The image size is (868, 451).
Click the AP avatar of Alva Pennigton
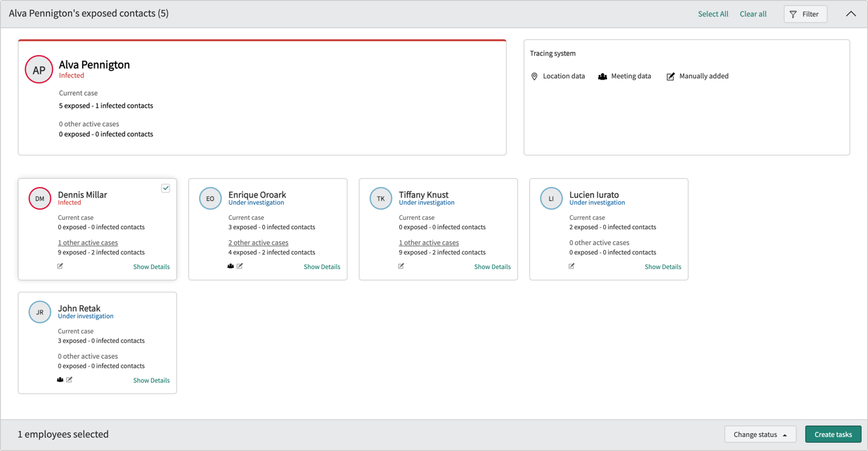point(39,70)
